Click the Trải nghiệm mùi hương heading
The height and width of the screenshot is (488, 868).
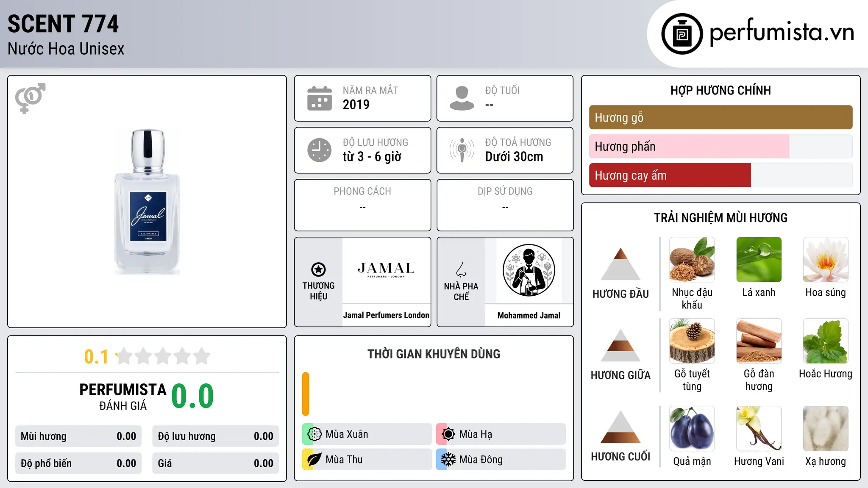[721, 218]
